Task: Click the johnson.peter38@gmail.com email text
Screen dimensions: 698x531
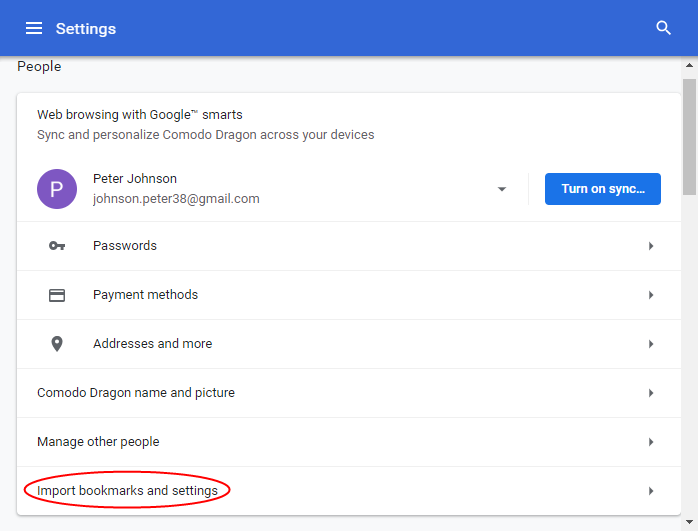Action: [x=176, y=199]
